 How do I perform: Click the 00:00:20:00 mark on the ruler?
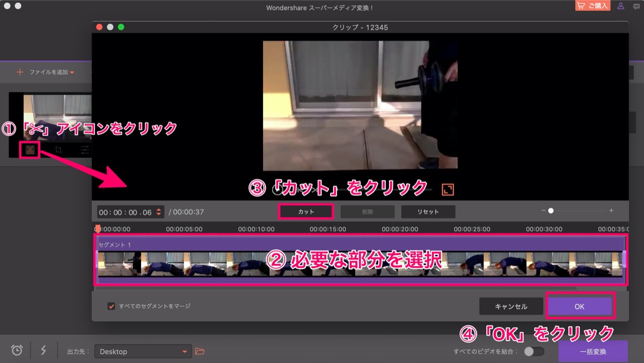tap(400, 229)
